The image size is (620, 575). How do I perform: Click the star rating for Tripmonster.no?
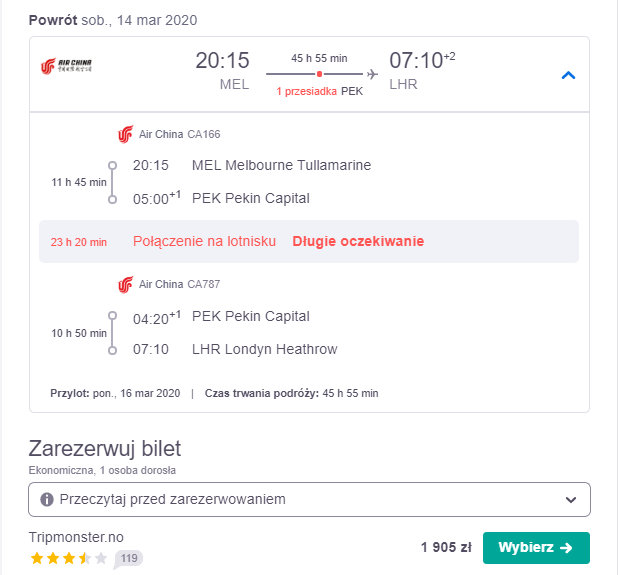pyautogui.click(x=69, y=558)
